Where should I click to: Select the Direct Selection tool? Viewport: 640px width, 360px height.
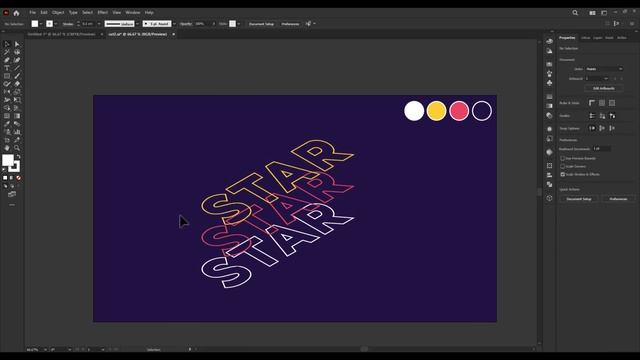[17, 44]
